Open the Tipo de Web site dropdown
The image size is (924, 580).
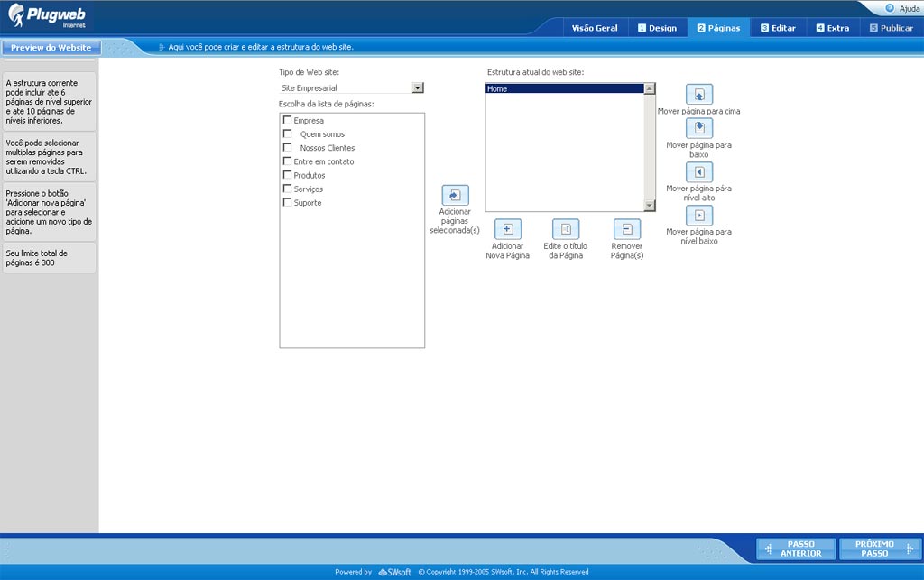[x=351, y=87]
